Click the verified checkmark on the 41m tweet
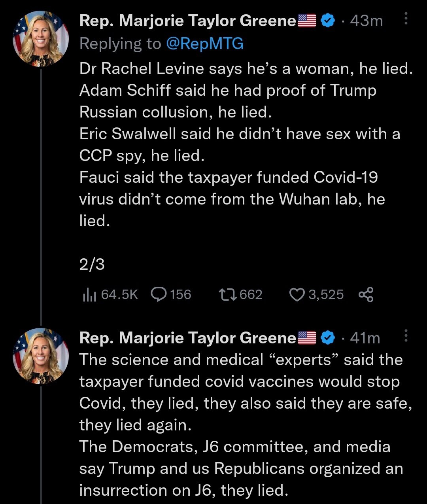The height and width of the screenshot is (504, 427). pos(327,338)
